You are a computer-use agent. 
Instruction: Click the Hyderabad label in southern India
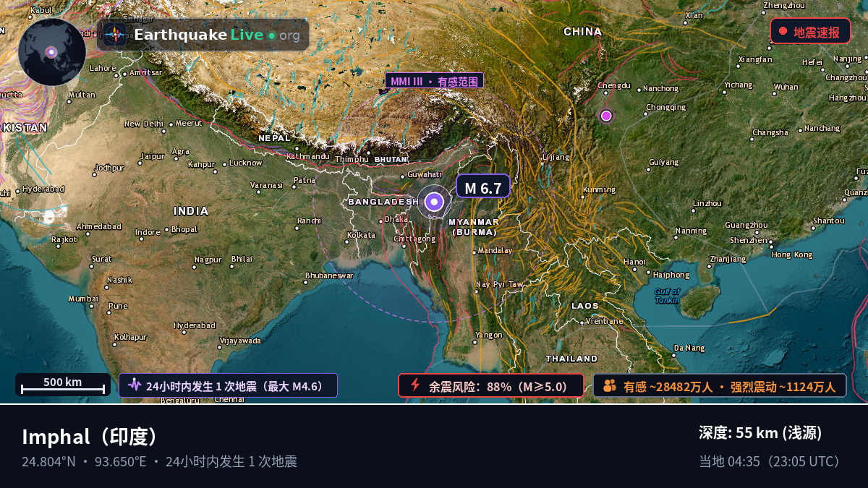pyautogui.click(x=195, y=325)
